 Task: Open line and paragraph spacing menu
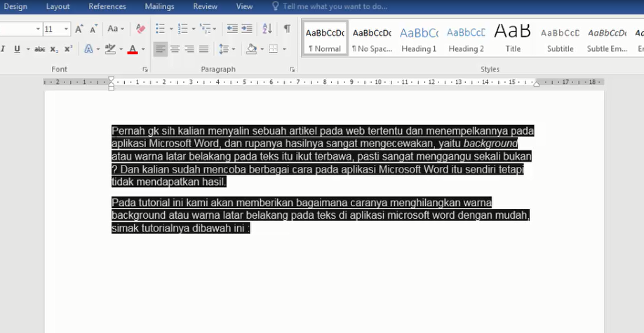coord(227,49)
